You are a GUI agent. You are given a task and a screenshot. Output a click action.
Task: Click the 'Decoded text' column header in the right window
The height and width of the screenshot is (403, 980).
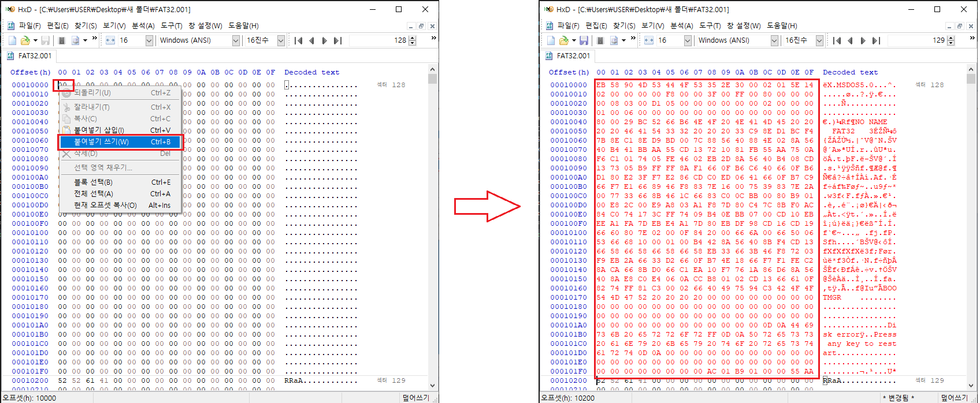click(x=850, y=72)
